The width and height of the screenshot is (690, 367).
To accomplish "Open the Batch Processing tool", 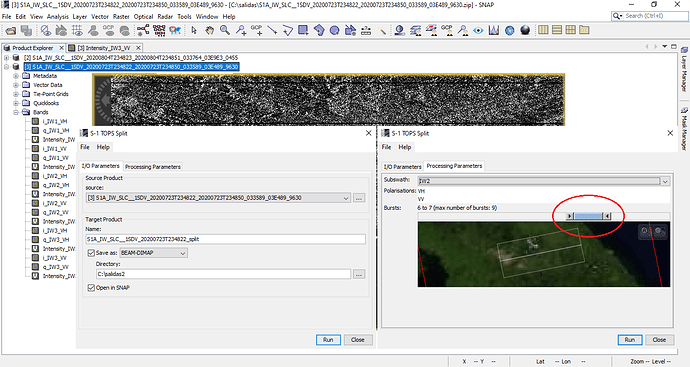I will [159, 30].
